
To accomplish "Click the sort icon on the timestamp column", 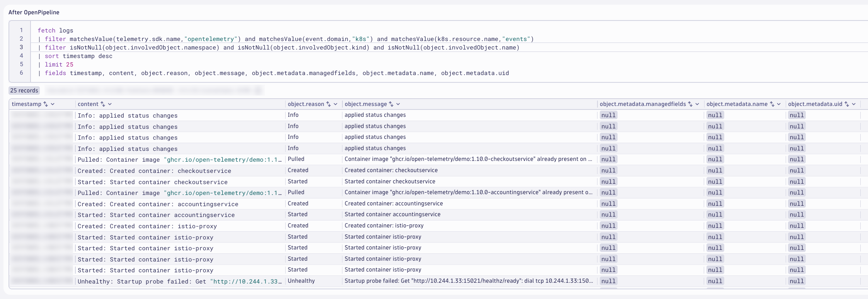I will (x=46, y=104).
